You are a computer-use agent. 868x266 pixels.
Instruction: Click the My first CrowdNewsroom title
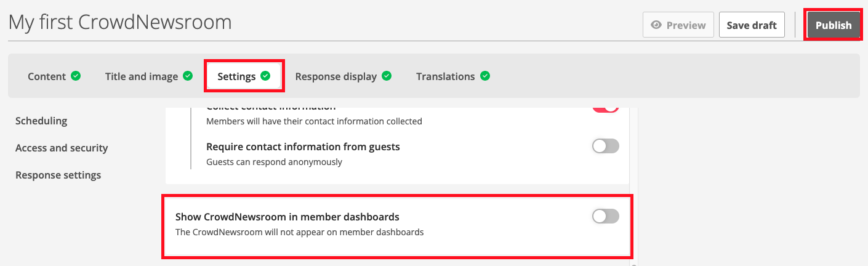point(120,23)
